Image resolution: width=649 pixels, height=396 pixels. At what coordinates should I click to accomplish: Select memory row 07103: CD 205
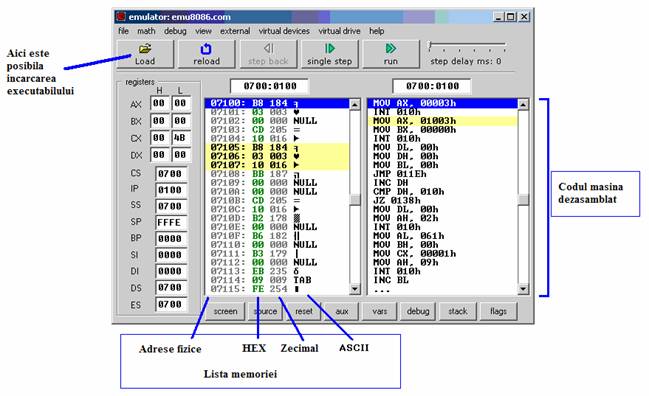coord(277,130)
